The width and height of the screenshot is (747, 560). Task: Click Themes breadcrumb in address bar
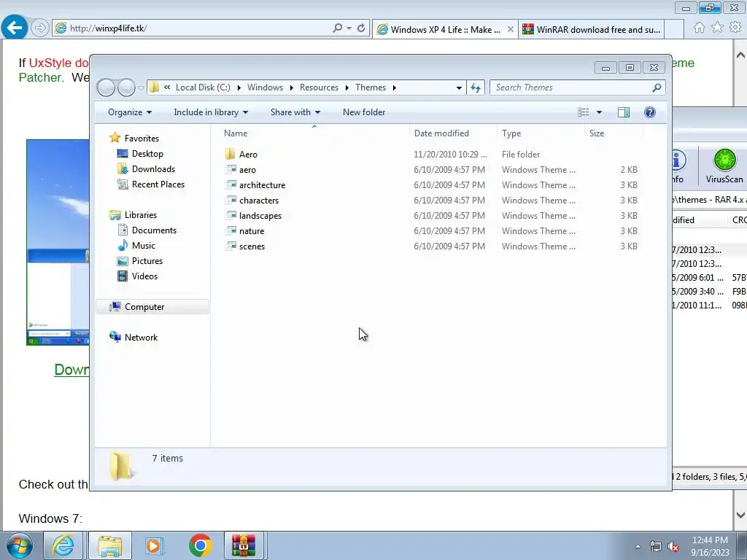coord(371,87)
